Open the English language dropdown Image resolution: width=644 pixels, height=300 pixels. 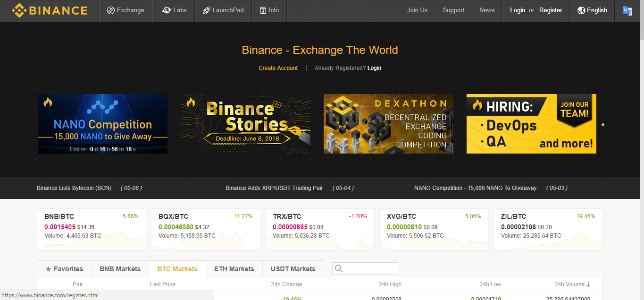(x=597, y=10)
